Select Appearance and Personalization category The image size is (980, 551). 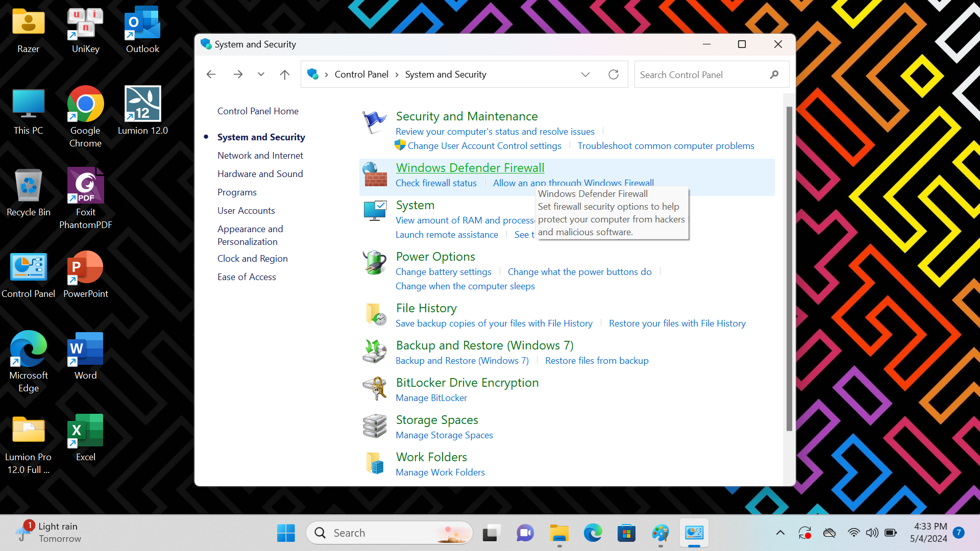[x=251, y=235]
